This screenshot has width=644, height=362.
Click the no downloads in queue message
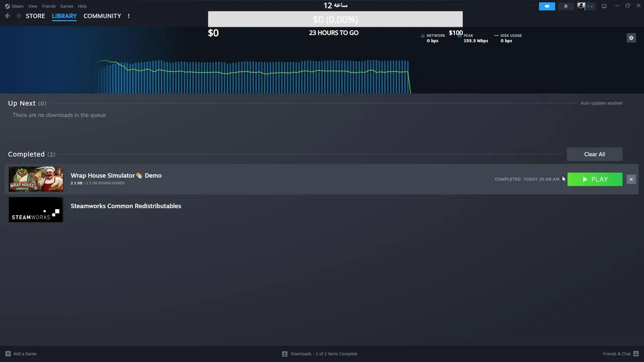click(x=59, y=115)
